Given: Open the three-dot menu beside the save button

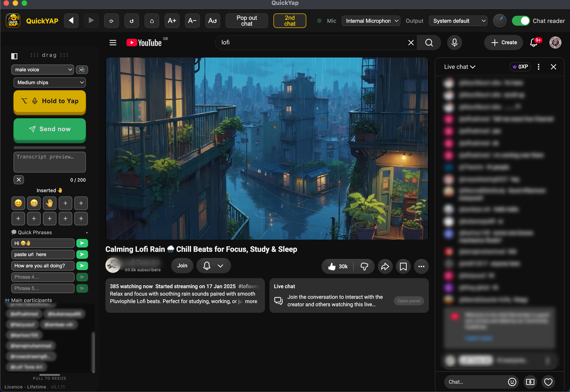Looking at the screenshot, I should coord(421,267).
